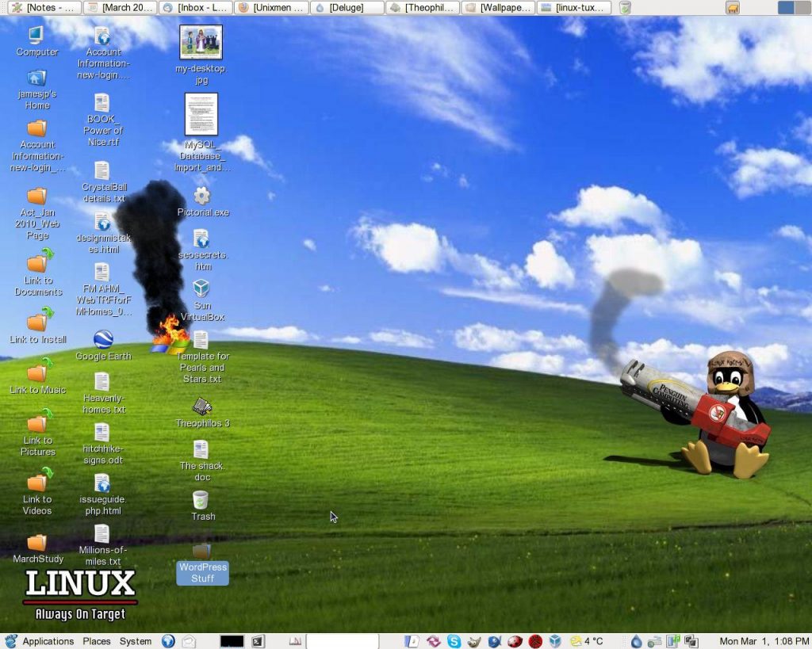The image size is (812, 649).
Task: Open the mail envelope launcher
Action: [x=189, y=641]
